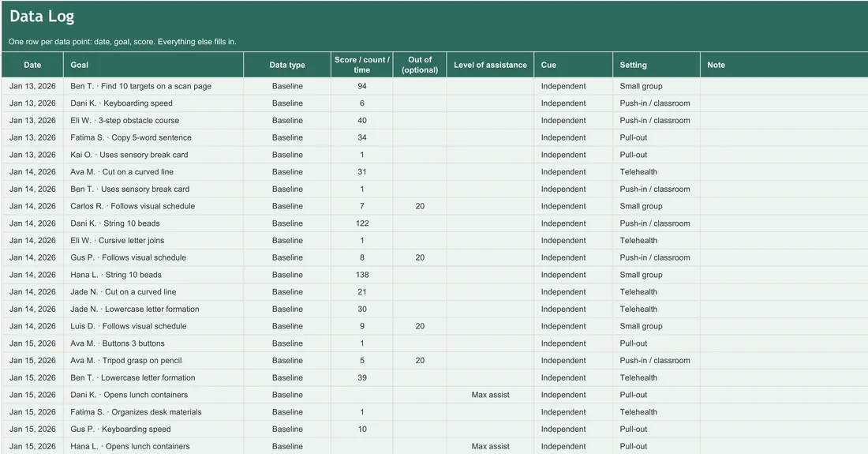Click Independent cue in Kai O. row

tap(574, 155)
